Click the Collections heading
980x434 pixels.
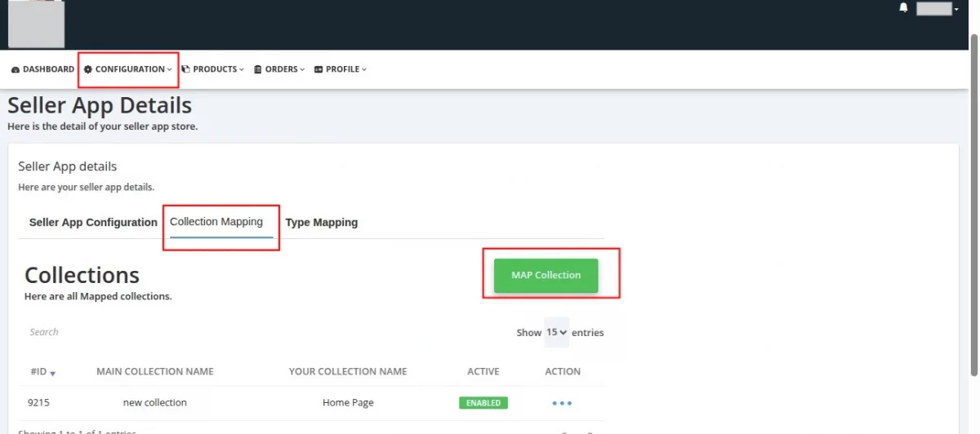click(x=82, y=275)
